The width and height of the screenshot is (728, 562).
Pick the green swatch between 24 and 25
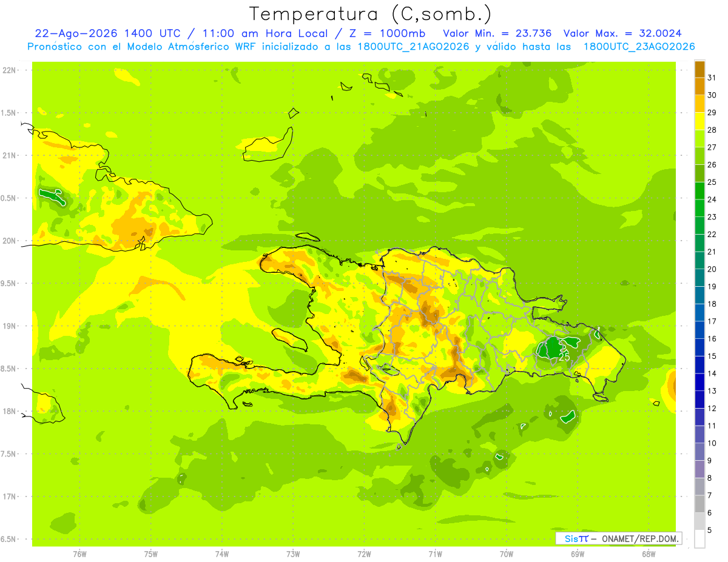[699, 191]
